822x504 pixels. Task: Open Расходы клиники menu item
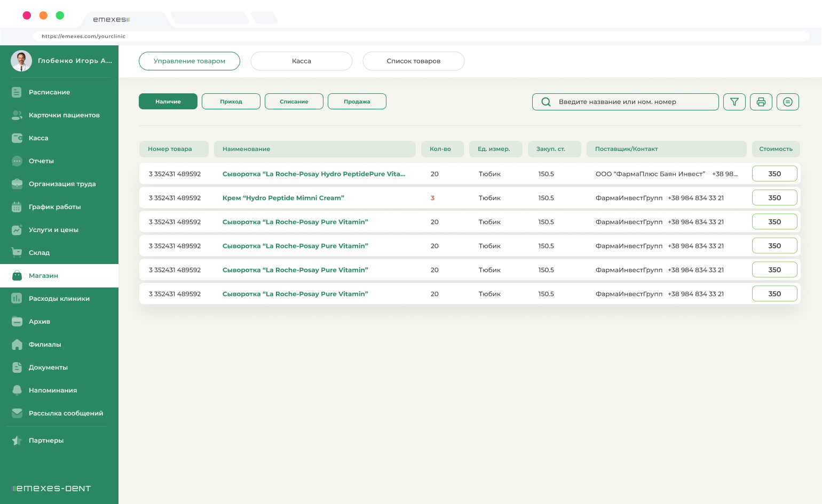[x=59, y=299]
